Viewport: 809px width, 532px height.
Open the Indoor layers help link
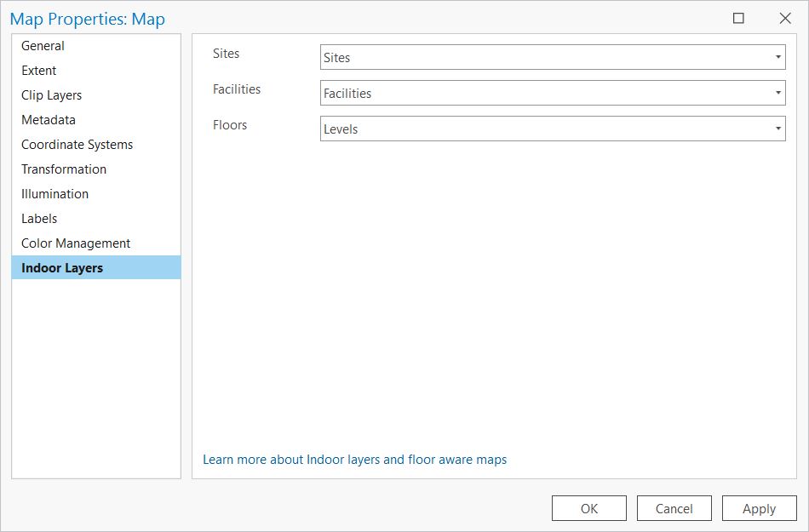coord(355,460)
